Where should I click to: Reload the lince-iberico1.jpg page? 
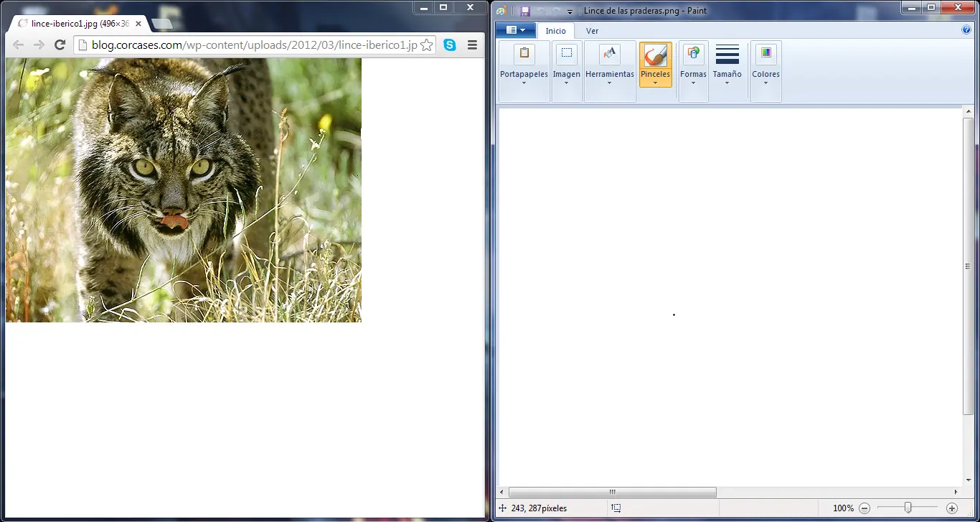[60, 45]
